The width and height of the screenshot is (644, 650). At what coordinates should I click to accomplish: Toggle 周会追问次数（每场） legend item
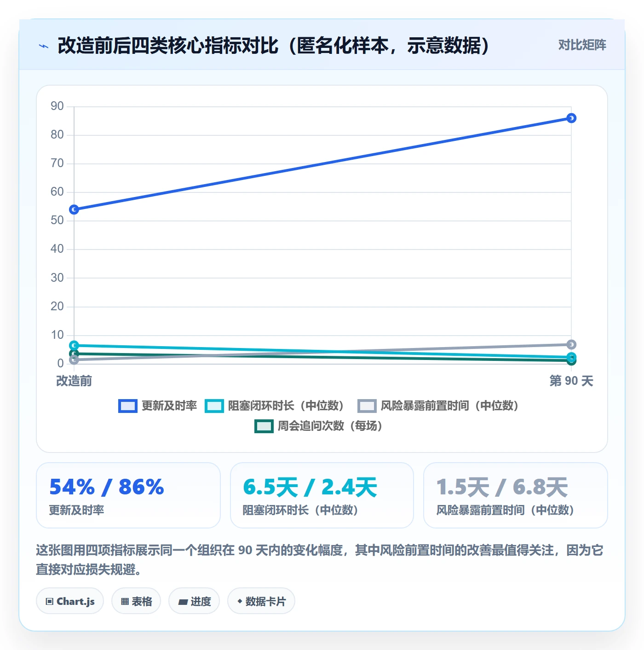tap(319, 426)
